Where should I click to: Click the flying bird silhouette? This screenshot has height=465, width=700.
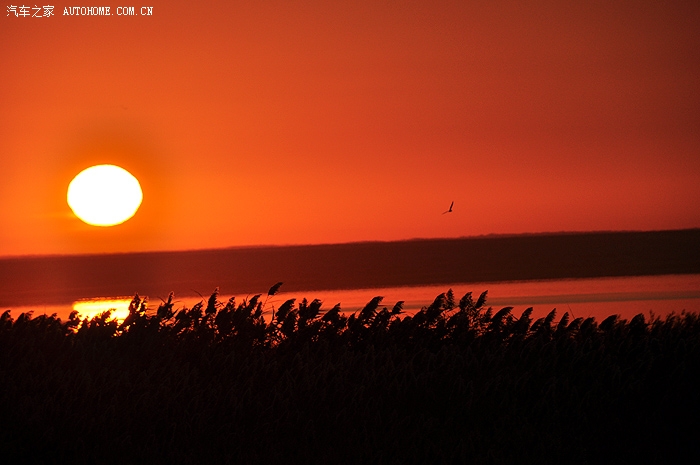[448, 208]
